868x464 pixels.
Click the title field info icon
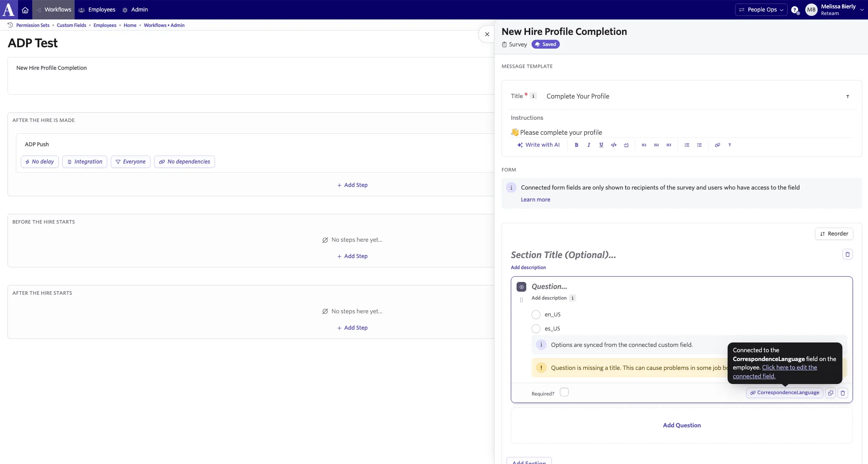(533, 96)
